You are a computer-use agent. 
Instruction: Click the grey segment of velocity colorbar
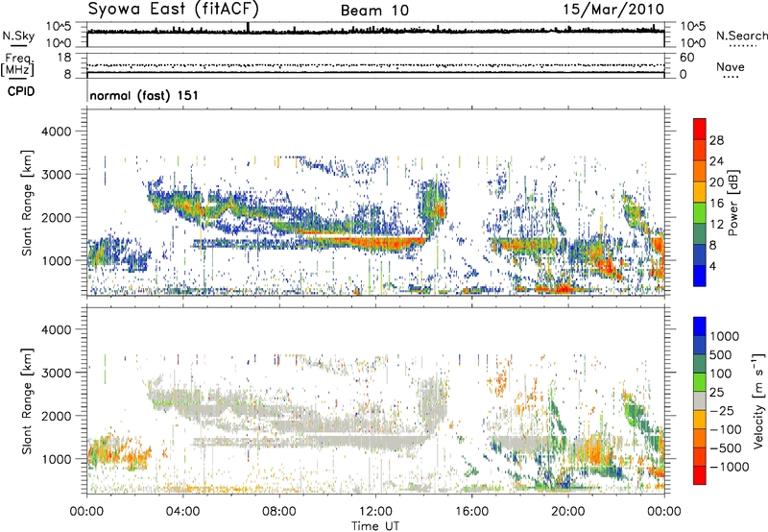click(x=700, y=400)
